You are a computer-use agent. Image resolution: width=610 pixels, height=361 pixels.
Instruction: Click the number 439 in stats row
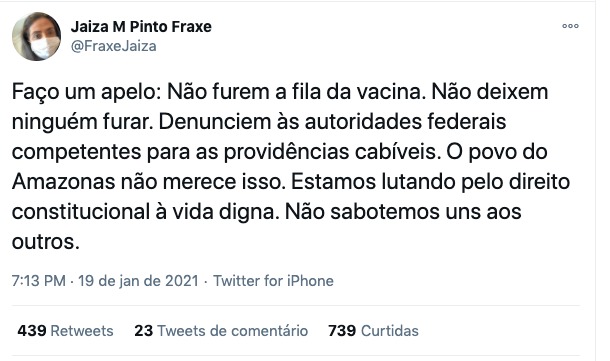point(32,331)
